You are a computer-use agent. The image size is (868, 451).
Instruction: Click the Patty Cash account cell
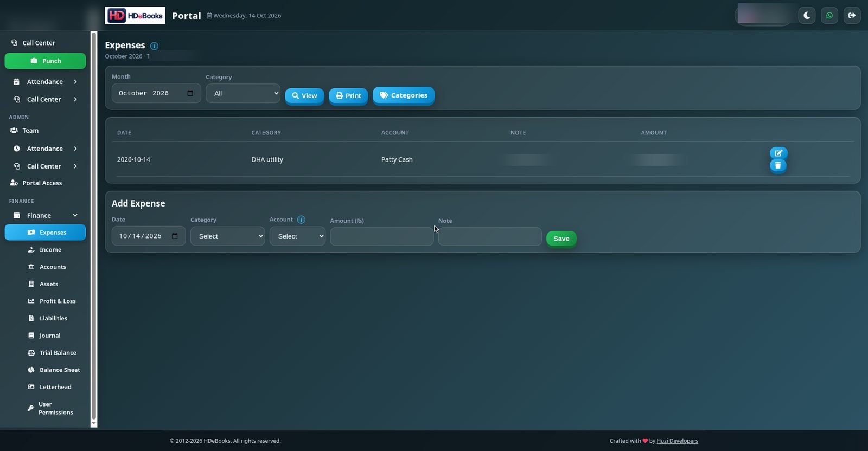397,159
